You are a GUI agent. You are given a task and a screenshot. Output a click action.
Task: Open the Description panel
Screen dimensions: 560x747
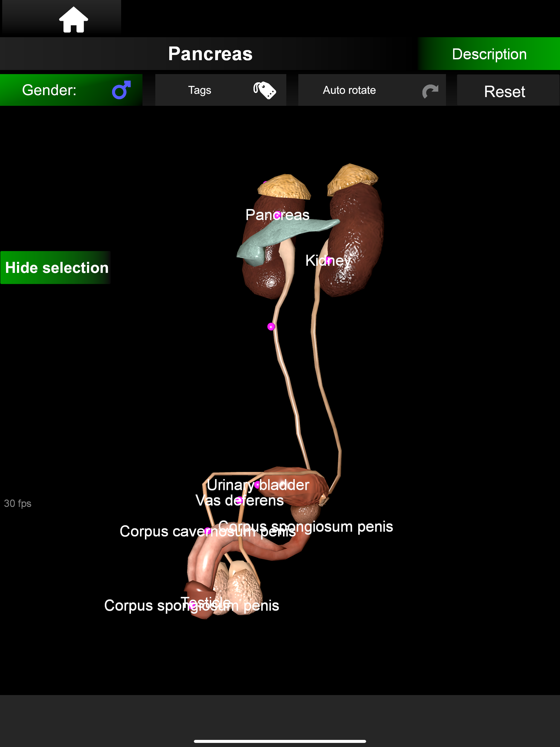[489, 54]
